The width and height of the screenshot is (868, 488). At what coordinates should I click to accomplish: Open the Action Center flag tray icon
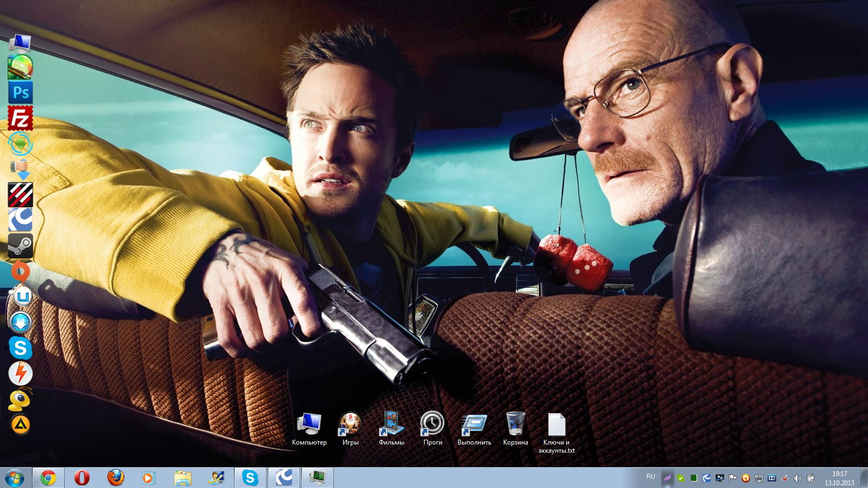tap(733, 478)
